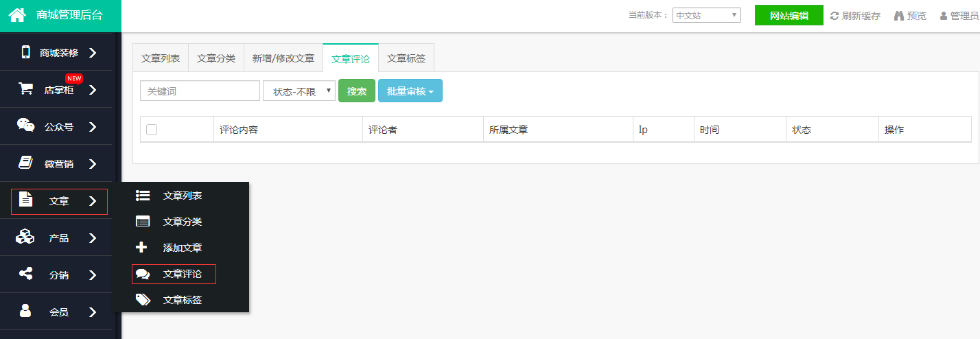Screen dimensions: 980x339
Task: Click the binoculars preview icon
Action: 899,16
